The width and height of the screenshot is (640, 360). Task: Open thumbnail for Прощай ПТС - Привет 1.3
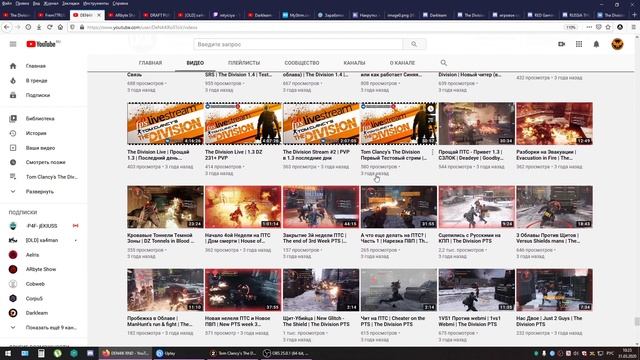[x=476, y=124]
